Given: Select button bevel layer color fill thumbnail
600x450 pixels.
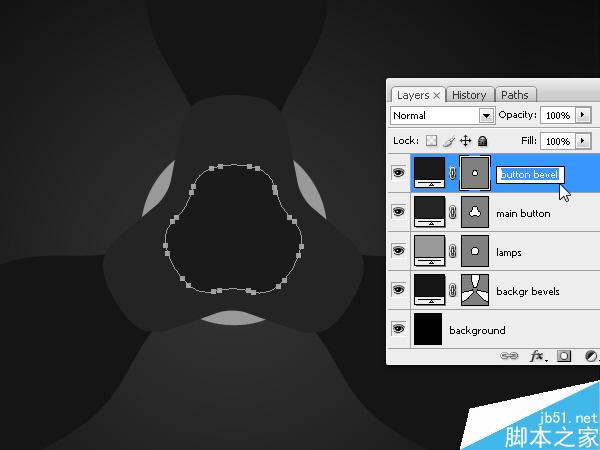Looking at the screenshot, I should click(x=430, y=173).
